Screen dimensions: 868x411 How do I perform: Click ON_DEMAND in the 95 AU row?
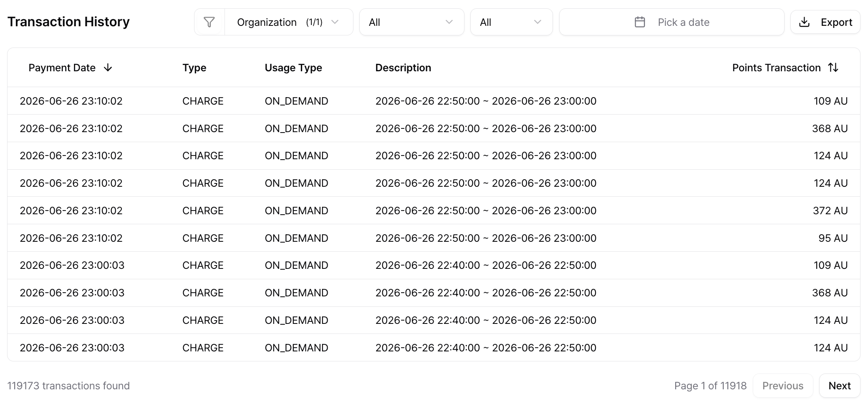click(296, 238)
